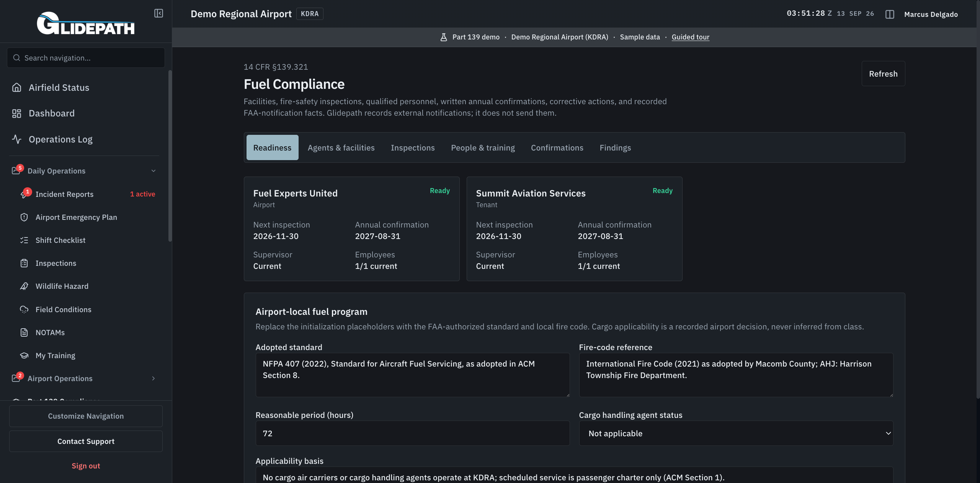Viewport: 980px width, 483px height.
Task: Click the Glidepath logo
Action: point(86,23)
